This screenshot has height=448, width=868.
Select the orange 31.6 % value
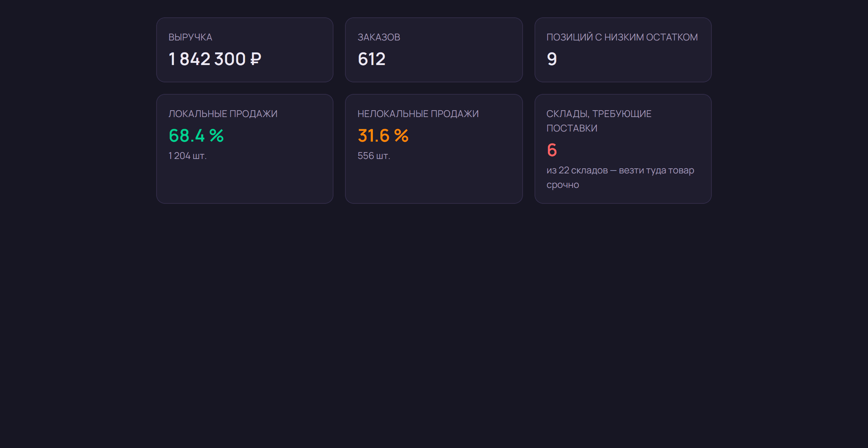383,135
